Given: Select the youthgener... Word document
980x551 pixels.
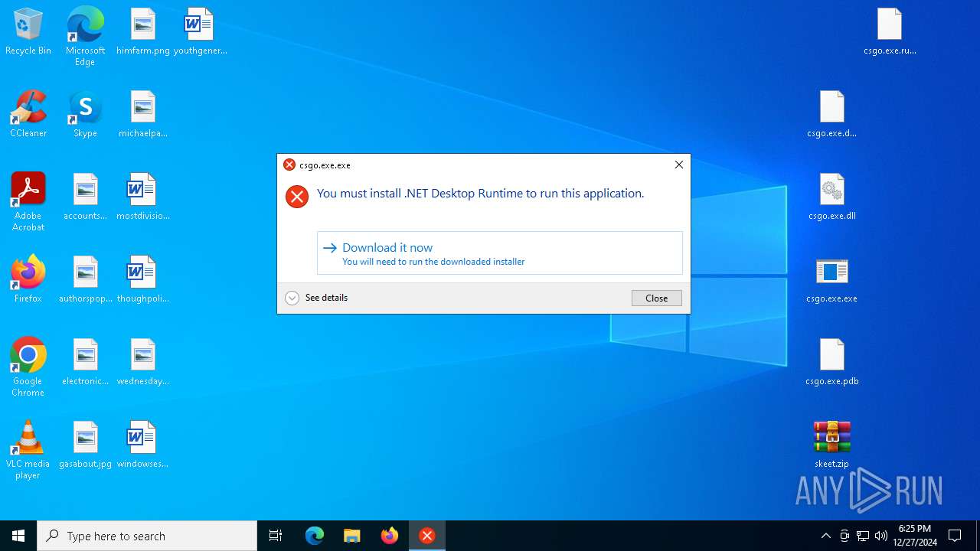Looking at the screenshot, I should [x=200, y=31].
